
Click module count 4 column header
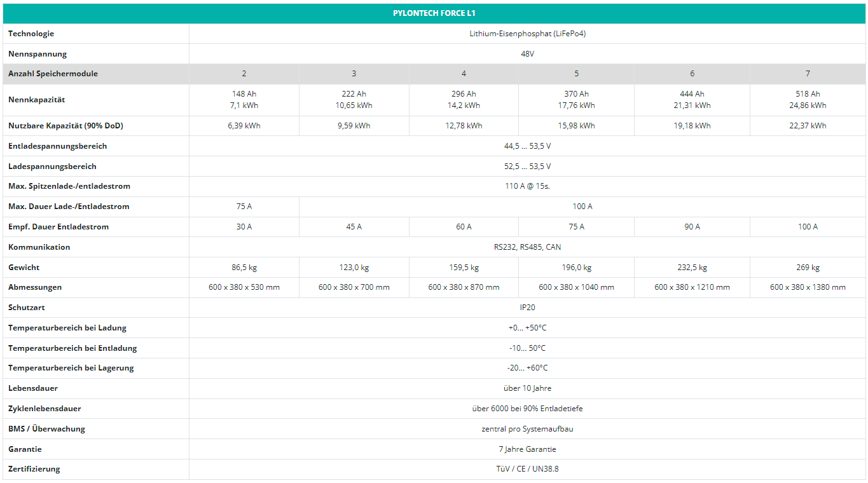464,74
